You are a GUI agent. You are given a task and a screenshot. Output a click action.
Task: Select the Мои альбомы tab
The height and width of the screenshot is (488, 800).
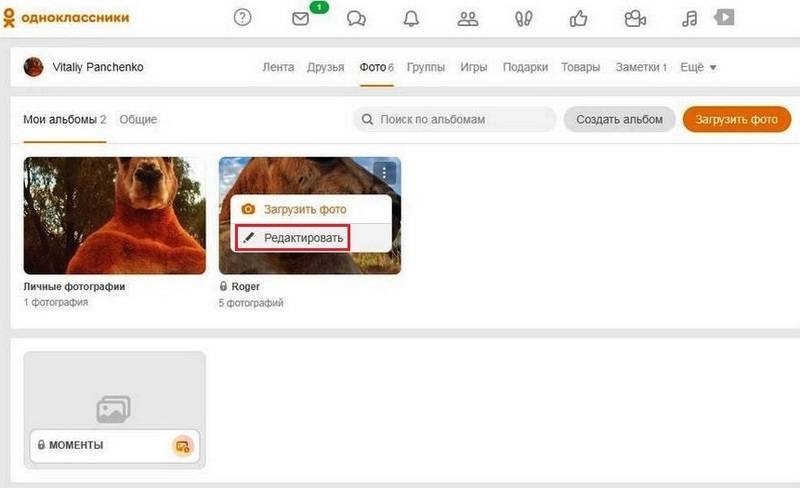(65, 119)
